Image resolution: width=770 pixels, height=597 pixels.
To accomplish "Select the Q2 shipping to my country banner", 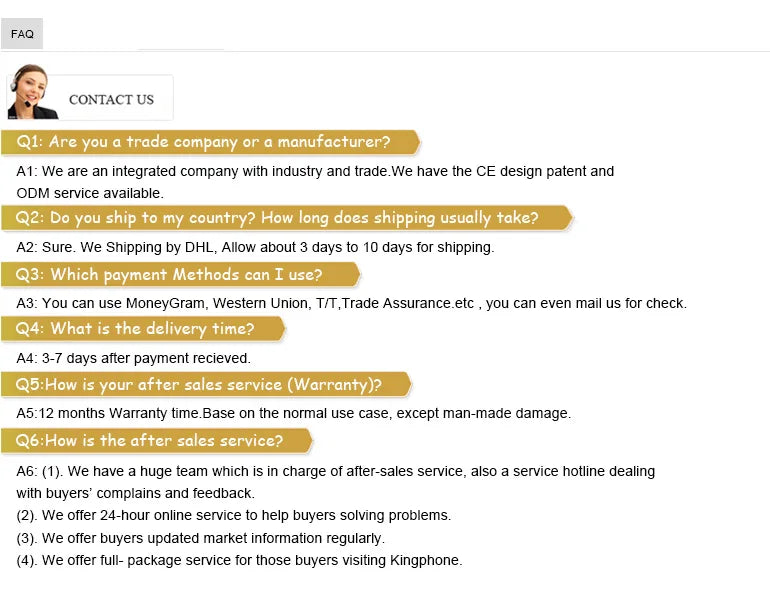I will (x=287, y=218).
